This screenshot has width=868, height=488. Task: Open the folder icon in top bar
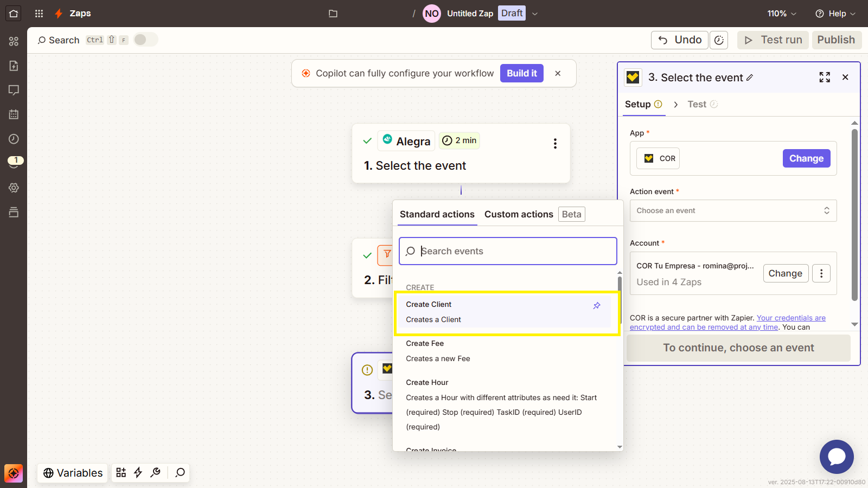(333, 14)
